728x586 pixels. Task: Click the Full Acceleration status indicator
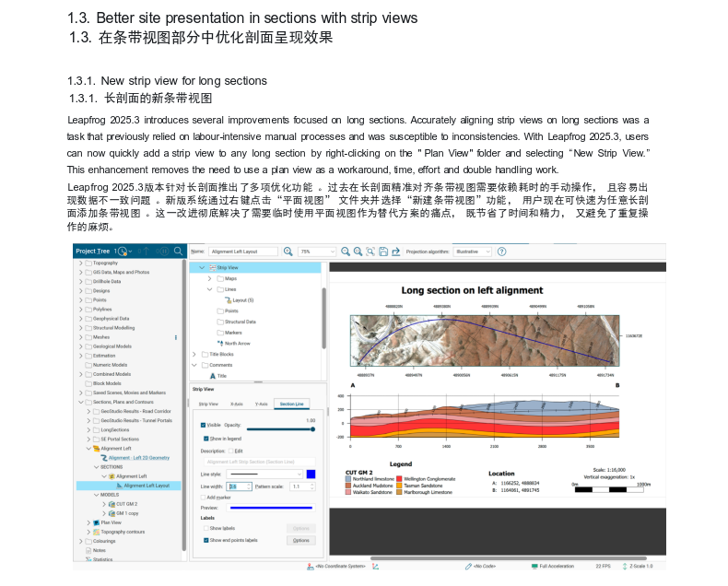point(554,566)
